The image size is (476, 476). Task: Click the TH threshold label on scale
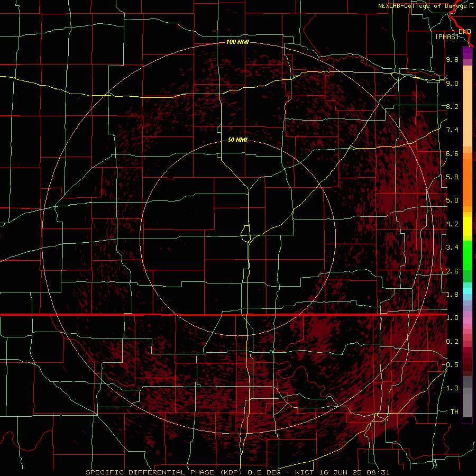click(x=454, y=412)
